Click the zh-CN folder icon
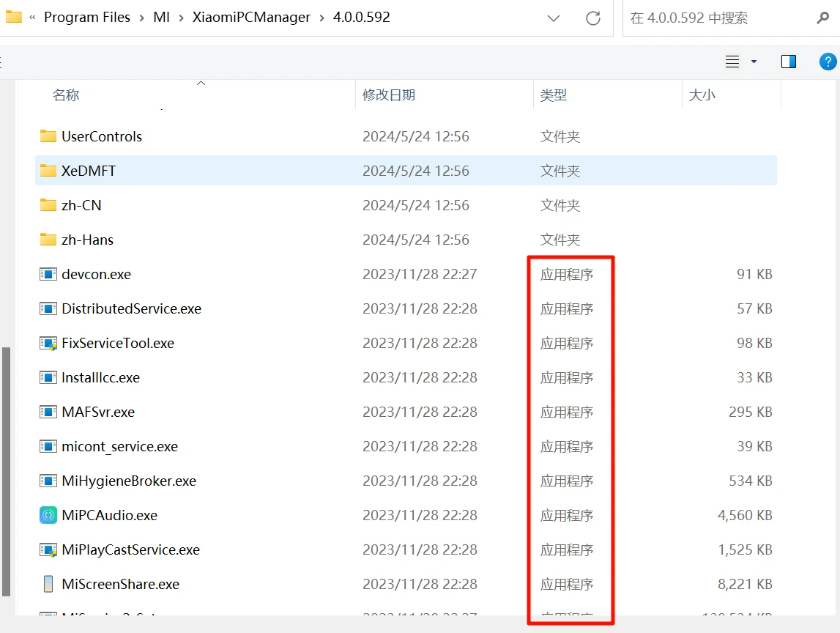The image size is (840, 633). [x=48, y=204]
